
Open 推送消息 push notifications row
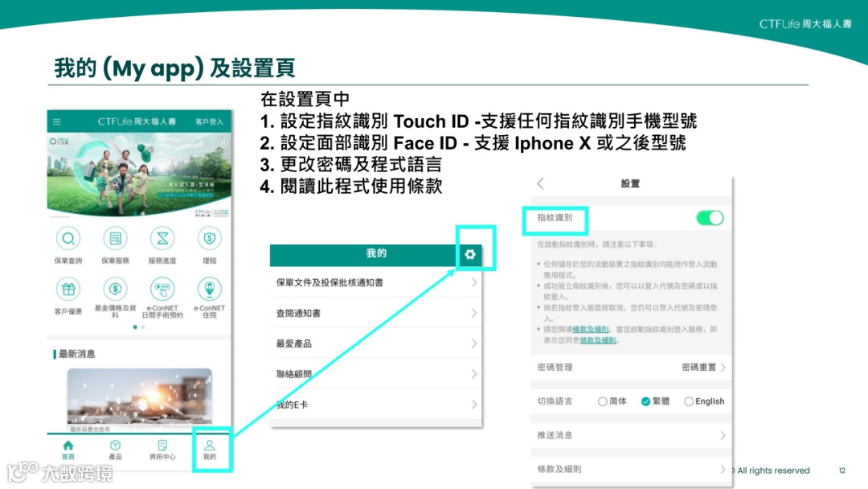(631, 435)
